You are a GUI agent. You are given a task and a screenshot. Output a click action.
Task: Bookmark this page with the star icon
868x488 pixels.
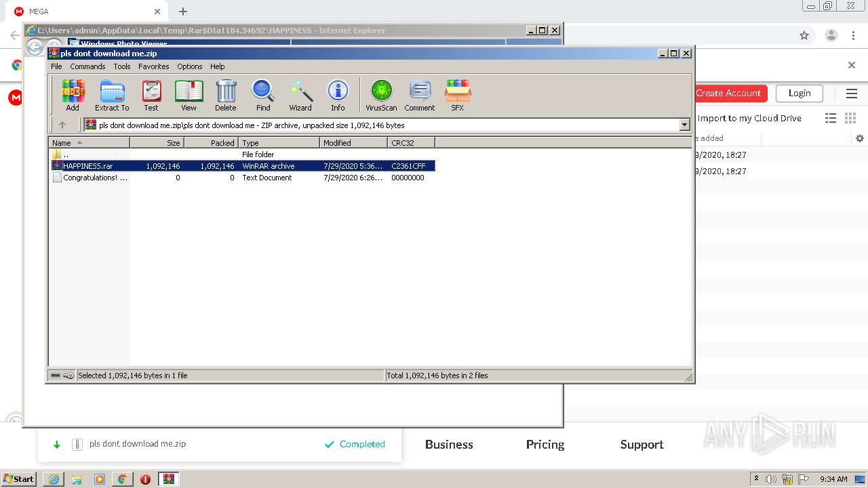point(804,35)
